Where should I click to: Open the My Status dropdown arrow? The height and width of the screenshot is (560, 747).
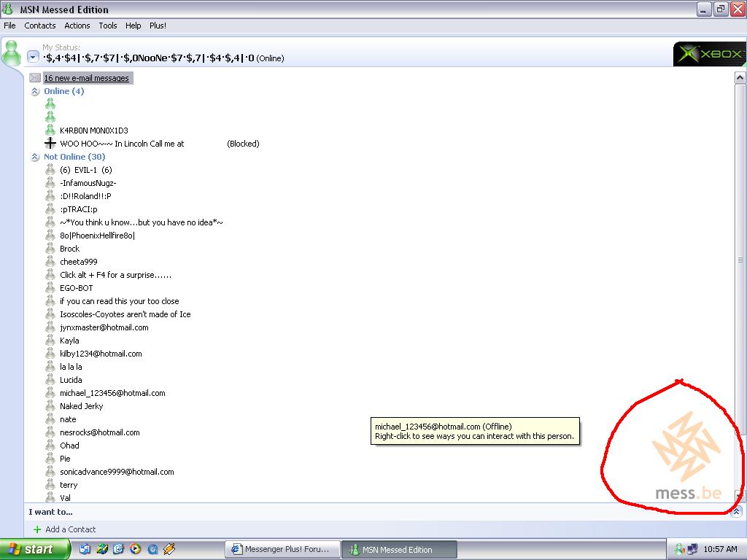tap(33, 58)
